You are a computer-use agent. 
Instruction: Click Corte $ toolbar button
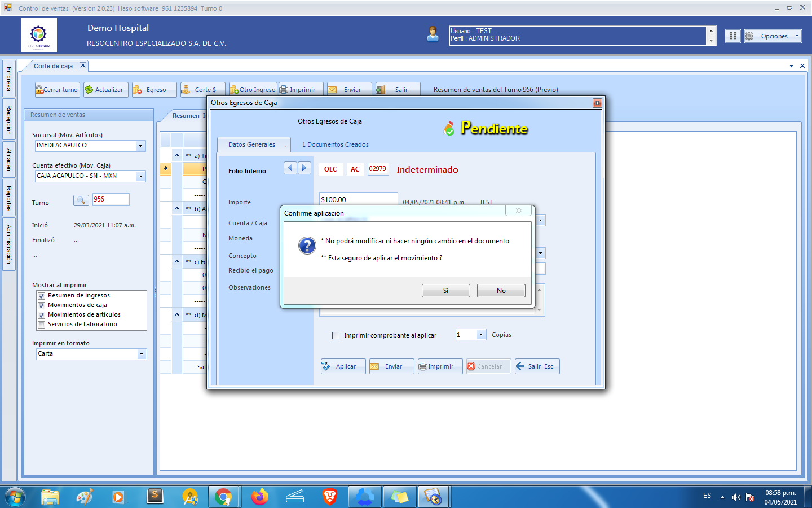pos(202,90)
